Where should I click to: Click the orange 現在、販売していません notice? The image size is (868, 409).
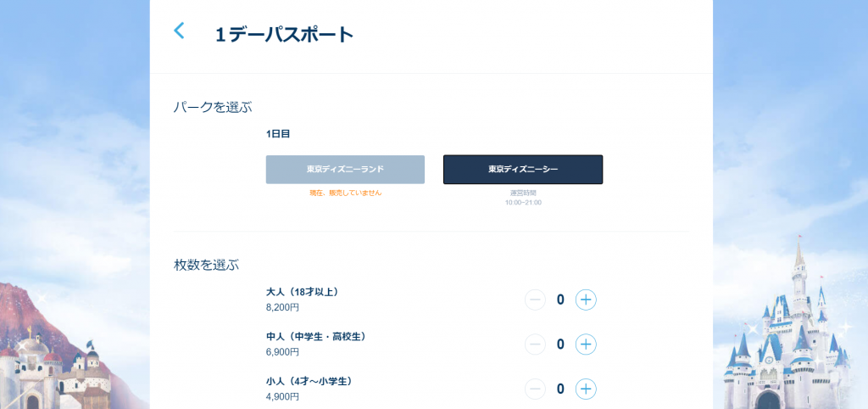coord(345,193)
